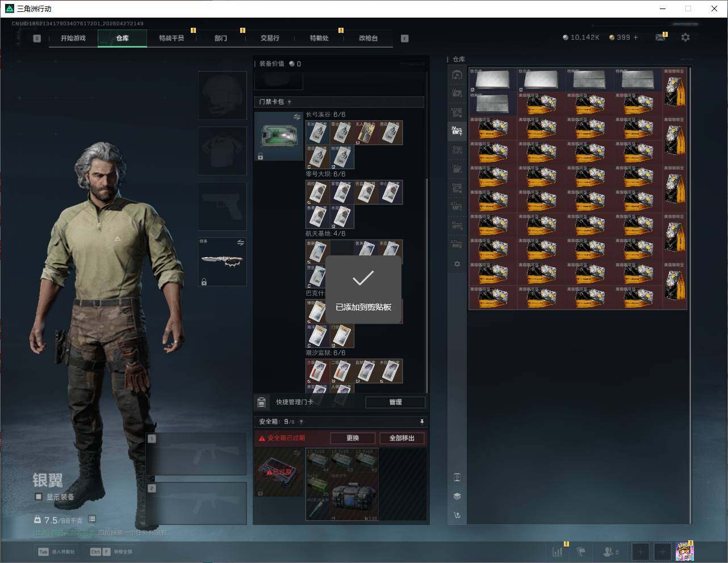Select the body armor equipment slot
Image resolution: width=728 pixels, height=563 pixels.
(x=222, y=150)
